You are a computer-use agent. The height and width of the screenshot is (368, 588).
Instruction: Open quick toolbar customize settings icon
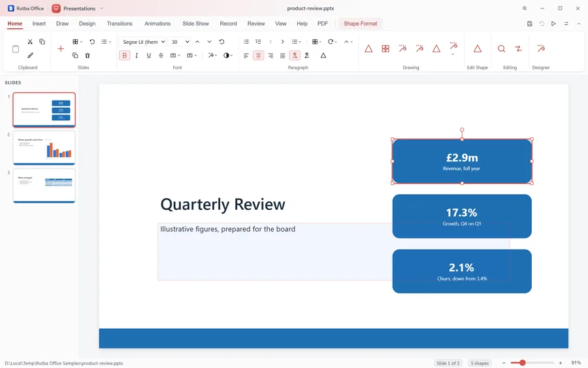(x=566, y=24)
